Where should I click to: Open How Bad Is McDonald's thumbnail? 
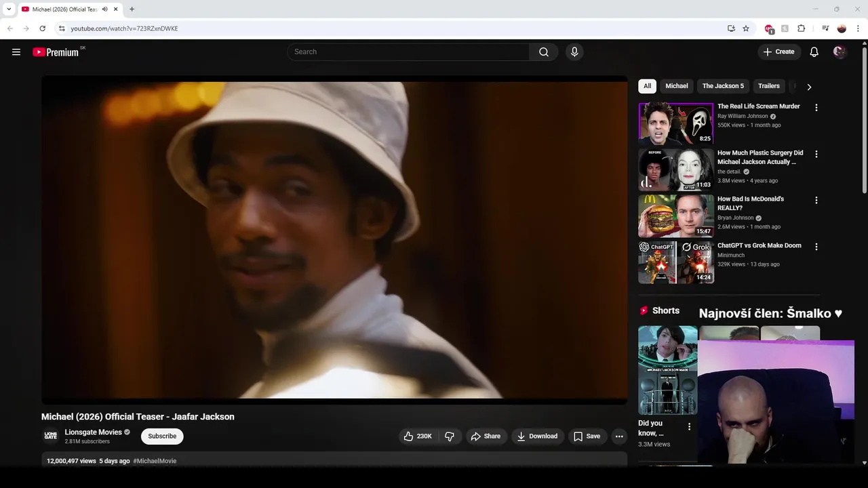pos(676,216)
